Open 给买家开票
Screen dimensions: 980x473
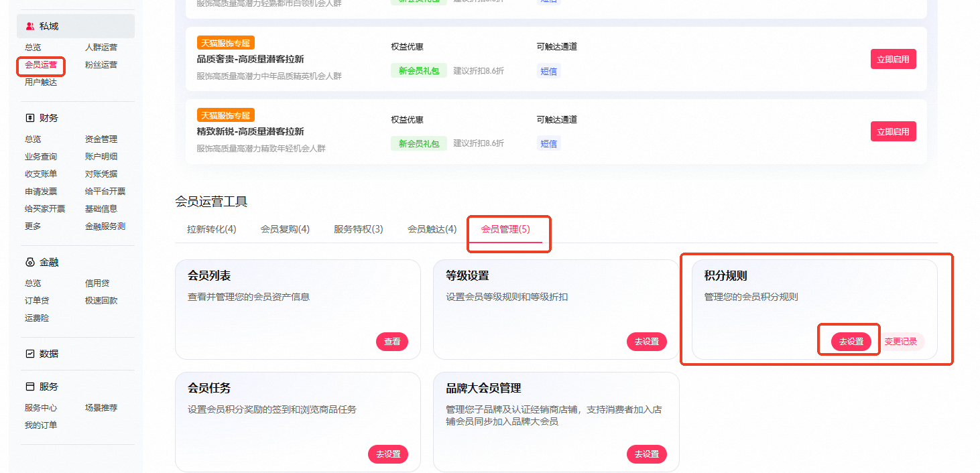click(45, 209)
